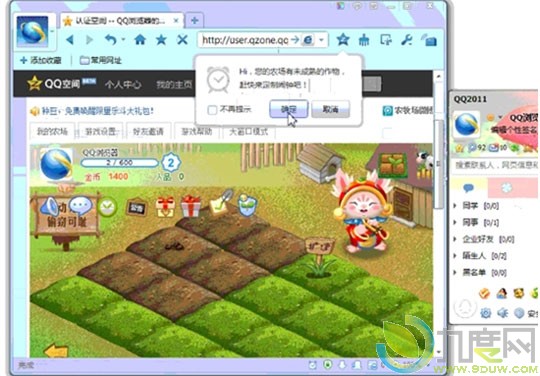Click the speech bubble message icon in farm

81,206
